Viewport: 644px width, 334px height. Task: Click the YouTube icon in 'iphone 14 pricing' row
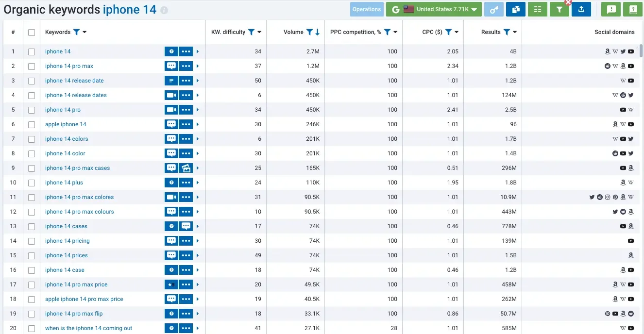pyautogui.click(x=631, y=241)
